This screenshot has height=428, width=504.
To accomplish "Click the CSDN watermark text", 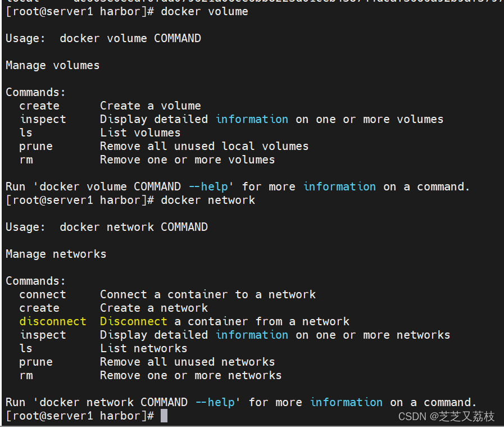I will point(446,416).
